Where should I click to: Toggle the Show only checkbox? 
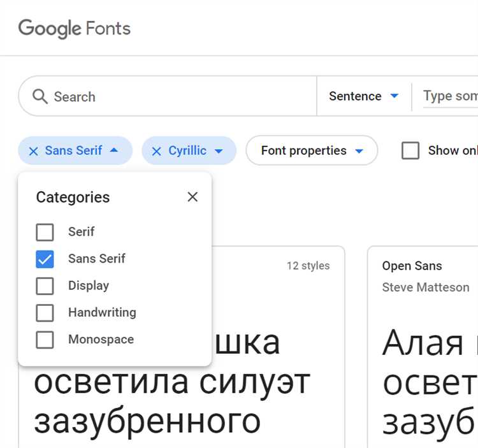(x=410, y=151)
